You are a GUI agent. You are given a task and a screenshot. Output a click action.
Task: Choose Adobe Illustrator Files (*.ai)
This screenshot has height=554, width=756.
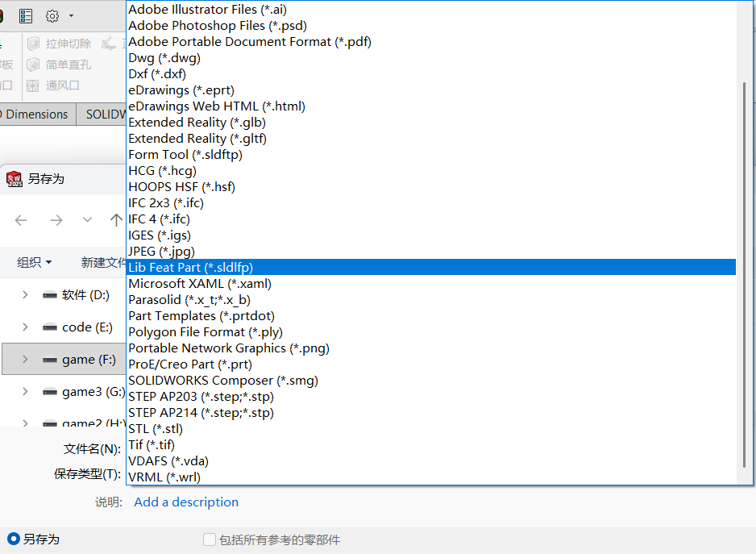tap(430, 9)
